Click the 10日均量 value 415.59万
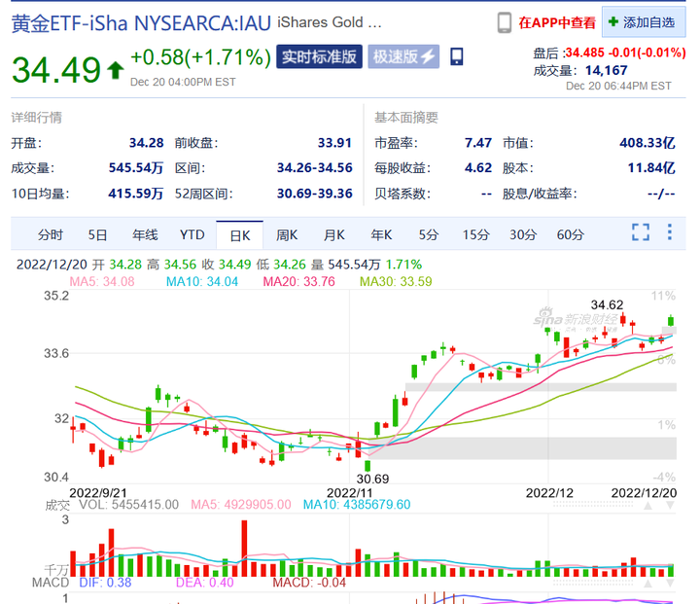The width and height of the screenshot is (700, 604). 136,194
